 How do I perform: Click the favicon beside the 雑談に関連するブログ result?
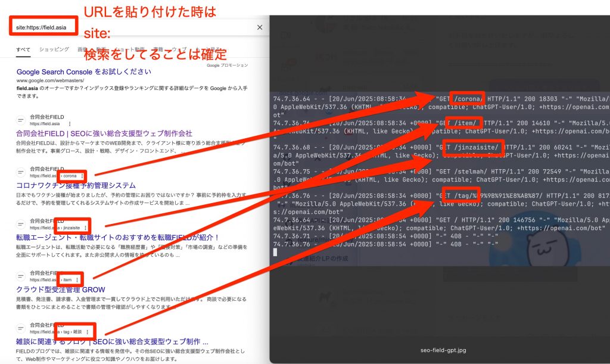pyautogui.click(x=21, y=328)
